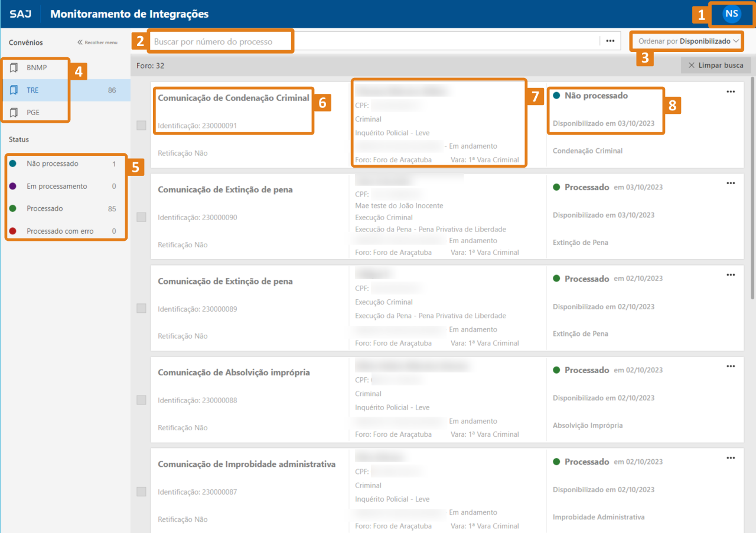Open the NS user avatar menu
Viewport: 756px width, 533px height.
[x=732, y=14]
